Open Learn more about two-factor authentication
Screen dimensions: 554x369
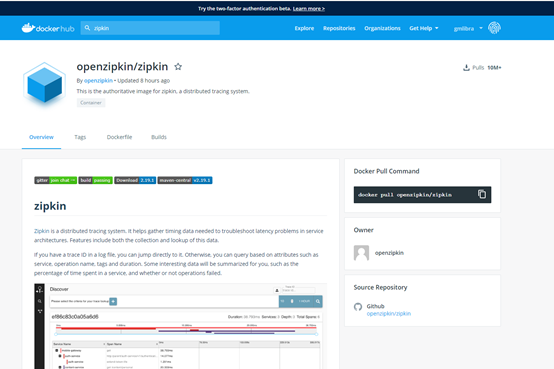pyautogui.click(x=309, y=8)
